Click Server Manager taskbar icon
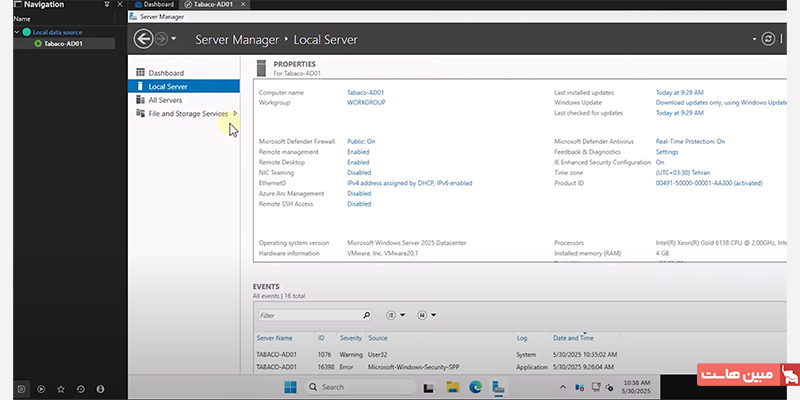The height and width of the screenshot is (400, 800). click(x=498, y=387)
